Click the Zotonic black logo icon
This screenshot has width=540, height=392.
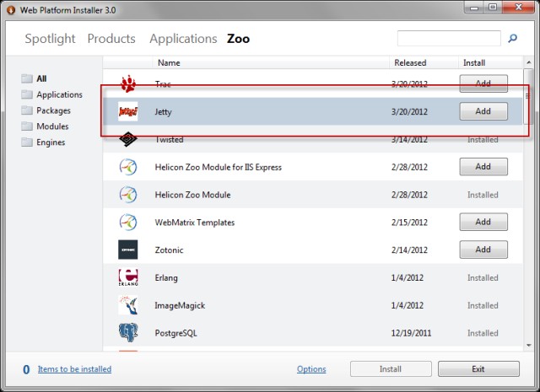point(128,250)
